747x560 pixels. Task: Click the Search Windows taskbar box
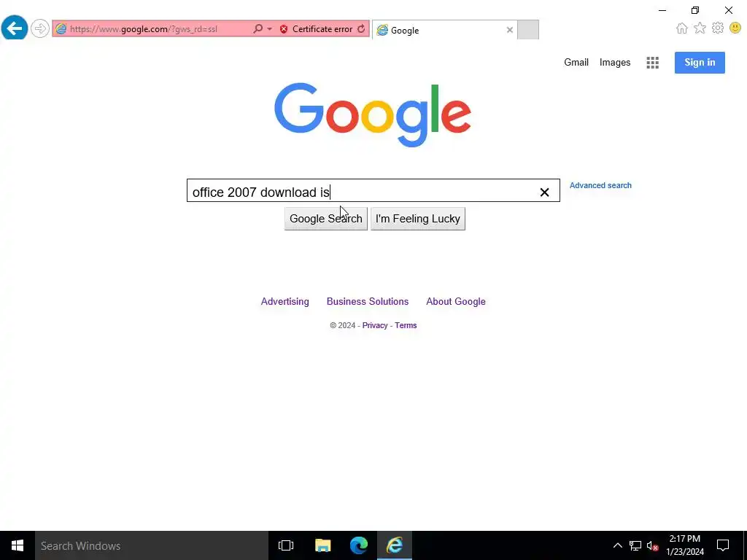(152, 545)
